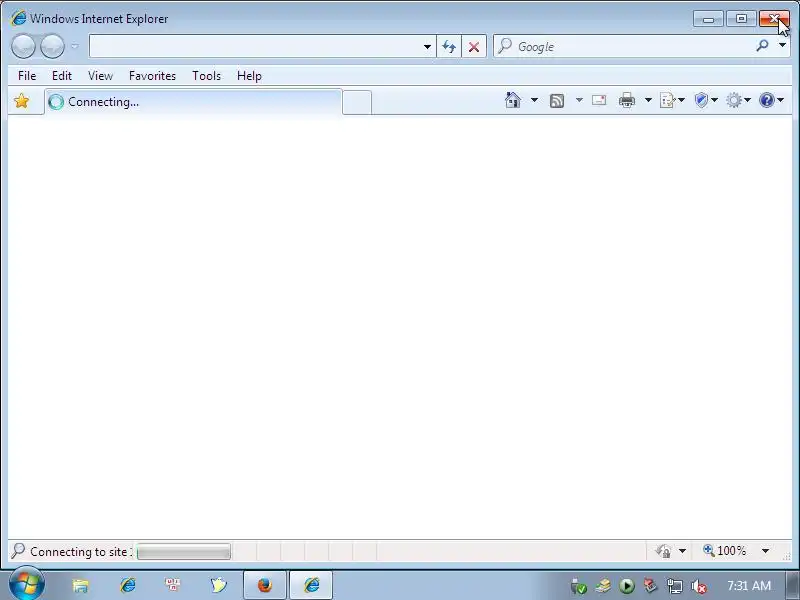Screen dimensions: 800x600
Task: Go forward with the Forward arrow button
Action: (52, 46)
